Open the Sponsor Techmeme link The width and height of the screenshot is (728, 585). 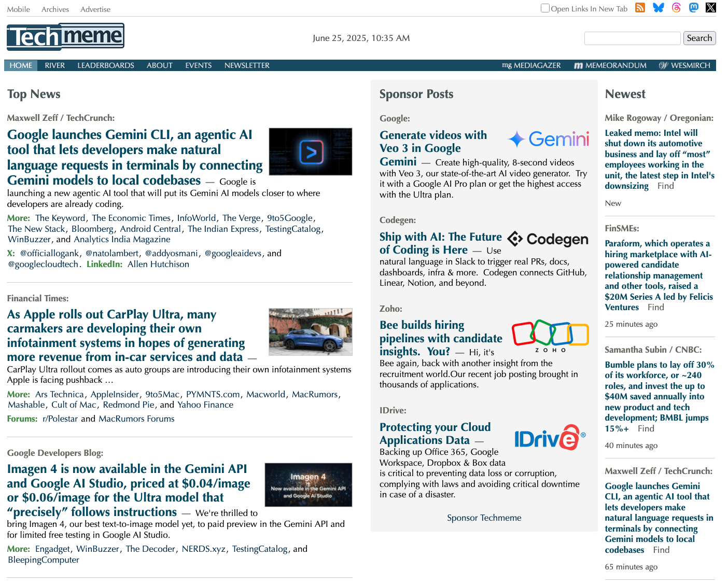(x=483, y=517)
